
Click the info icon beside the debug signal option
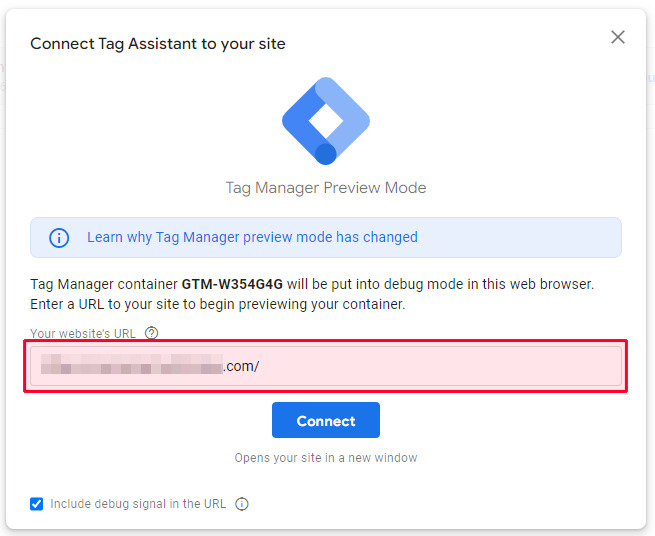242,504
